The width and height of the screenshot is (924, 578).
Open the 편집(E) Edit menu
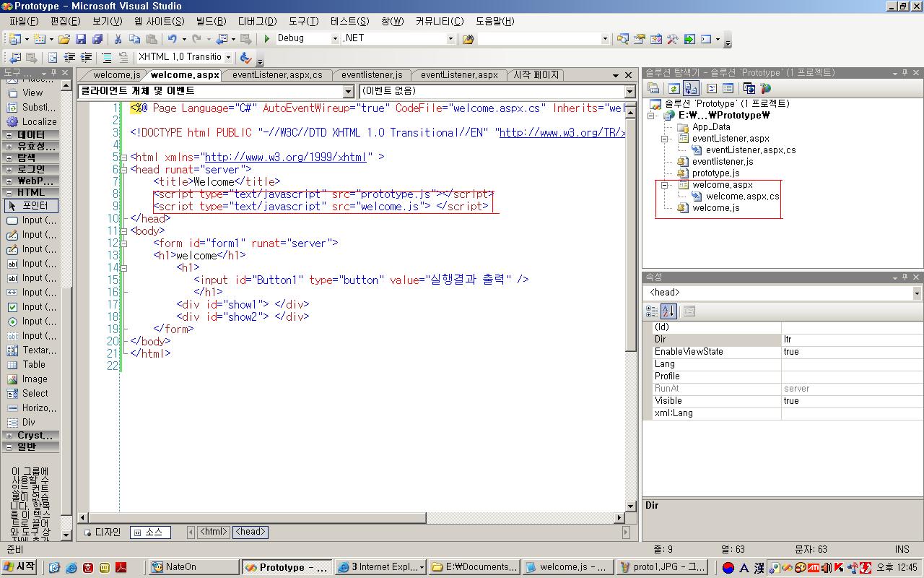coord(66,22)
